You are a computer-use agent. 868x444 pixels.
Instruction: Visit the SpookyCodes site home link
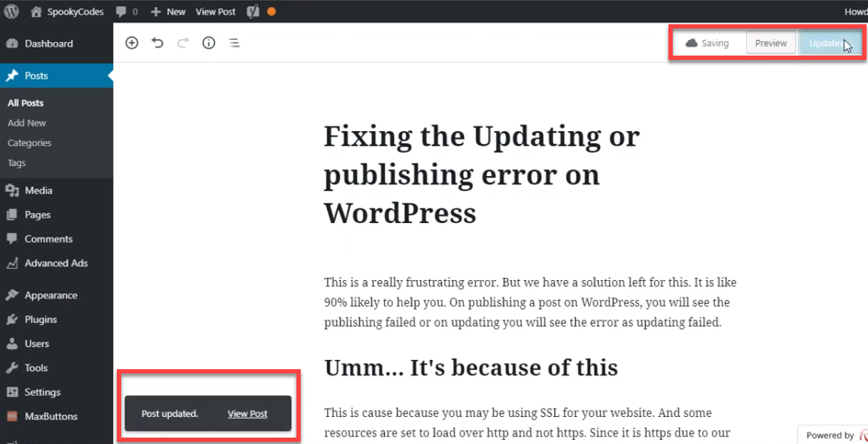click(x=68, y=11)
